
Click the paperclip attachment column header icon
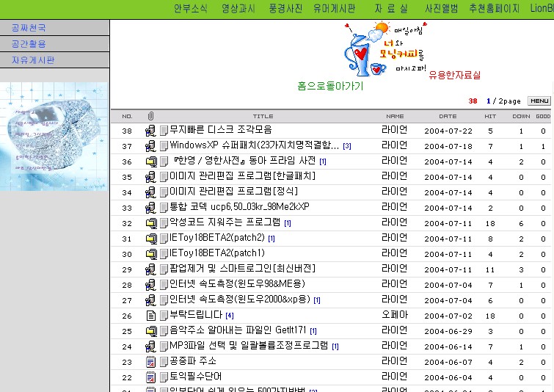coord(150,116)
